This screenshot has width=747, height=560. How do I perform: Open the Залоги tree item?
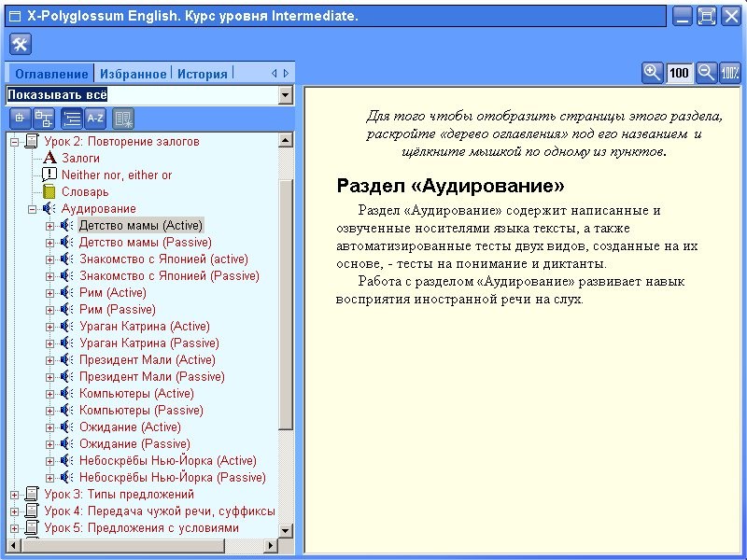80,158
